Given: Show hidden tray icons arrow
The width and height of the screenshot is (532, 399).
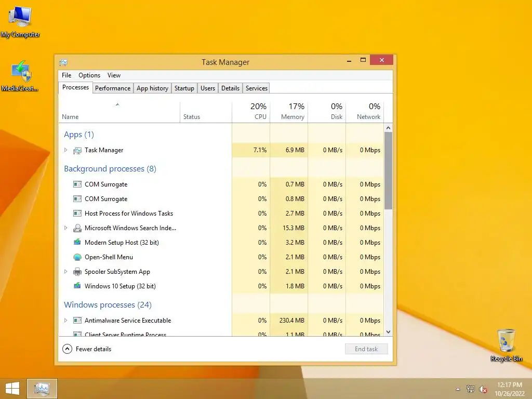Looking at the screenshot, I should tap(458, 389).
